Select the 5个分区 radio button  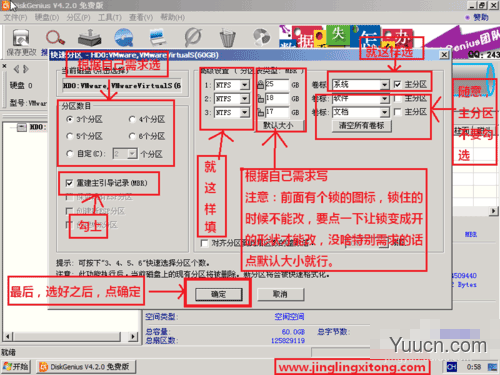[69, 136]
